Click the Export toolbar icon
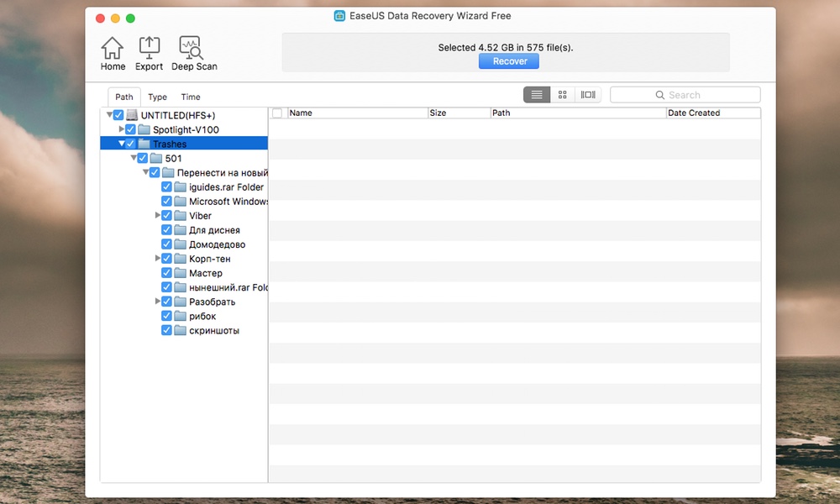Image resolution: width=840 pixels, height=504 pixels. pyautogui.click(x=149, y=54)
